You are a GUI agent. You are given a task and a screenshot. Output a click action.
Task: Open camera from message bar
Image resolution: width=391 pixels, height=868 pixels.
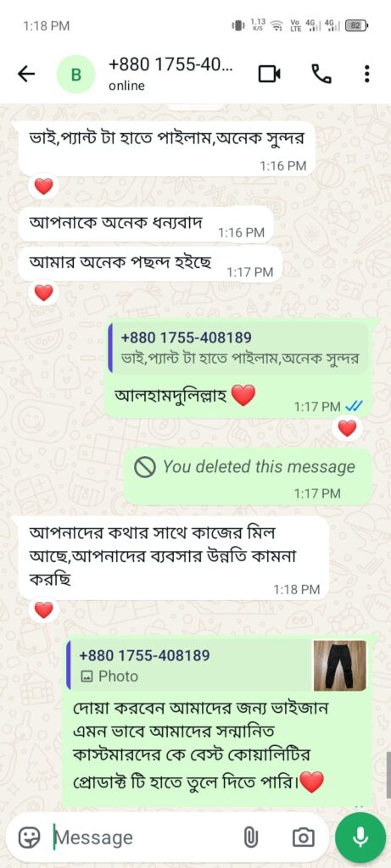[303, 837]
